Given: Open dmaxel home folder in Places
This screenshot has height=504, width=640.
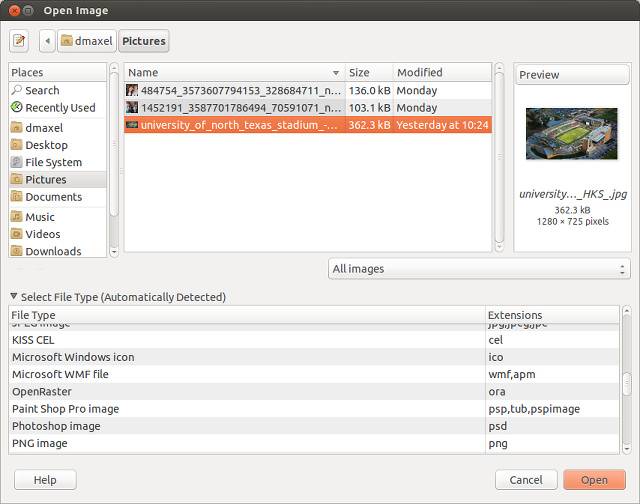Looking at the screenshot, I should 57,128.
